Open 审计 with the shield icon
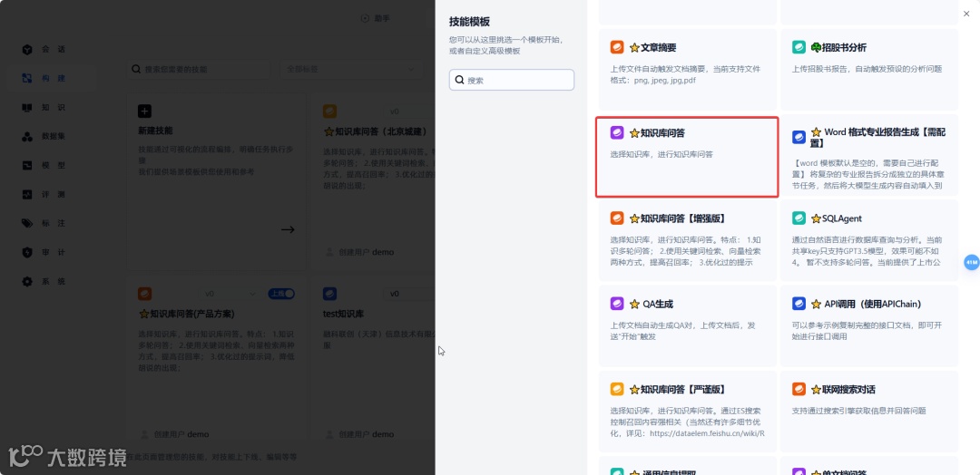 tap(44, 252)
